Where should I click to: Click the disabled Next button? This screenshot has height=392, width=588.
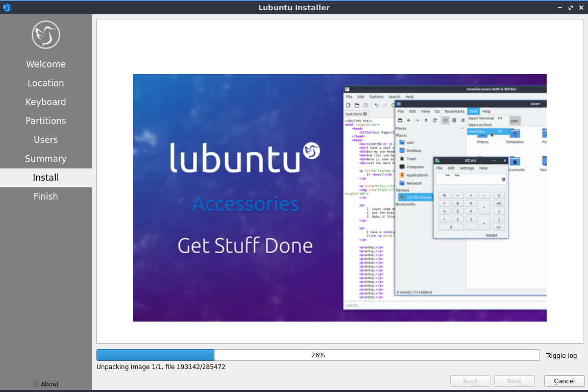pyautogui.click(x=514, y=381)
